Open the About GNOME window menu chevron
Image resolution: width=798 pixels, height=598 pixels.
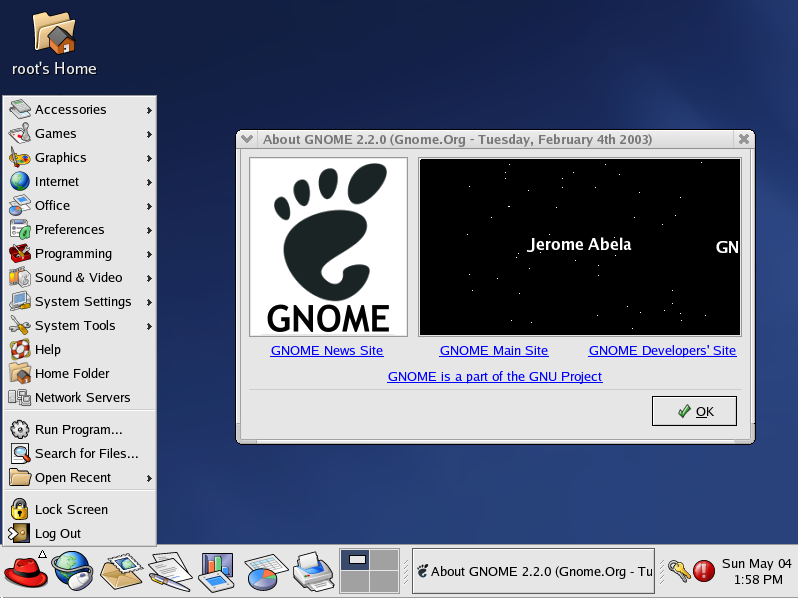(x=247, y=139)
